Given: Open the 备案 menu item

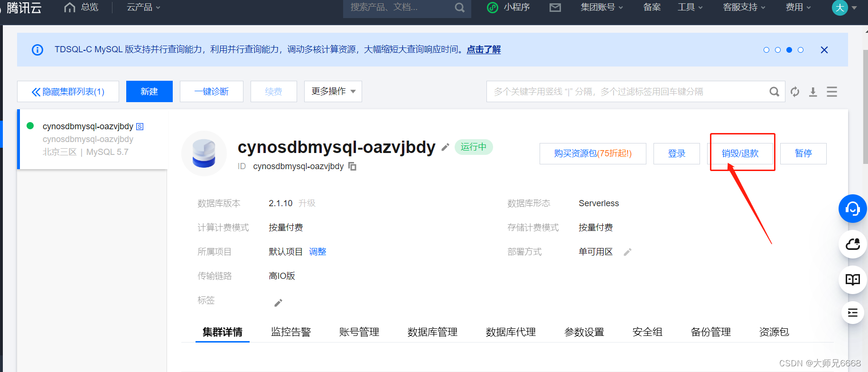Looking at the screenshot, I should tap(652, 7).
